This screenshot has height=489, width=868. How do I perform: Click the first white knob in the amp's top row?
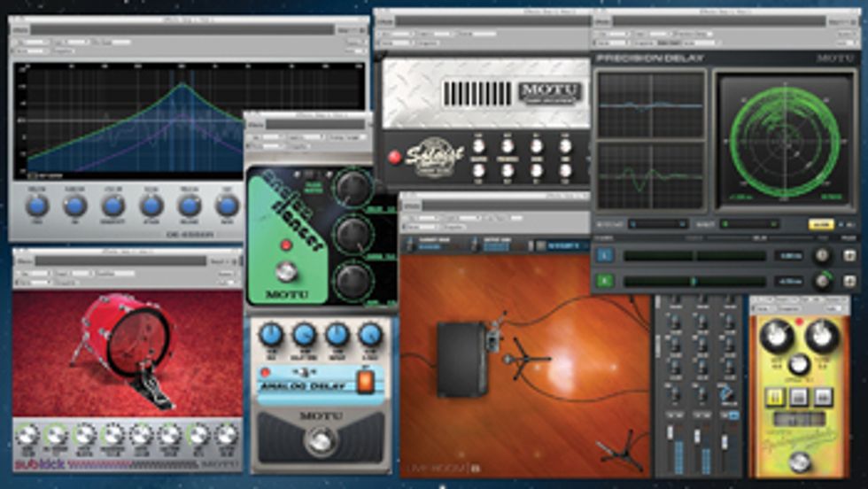pos(479,145)
